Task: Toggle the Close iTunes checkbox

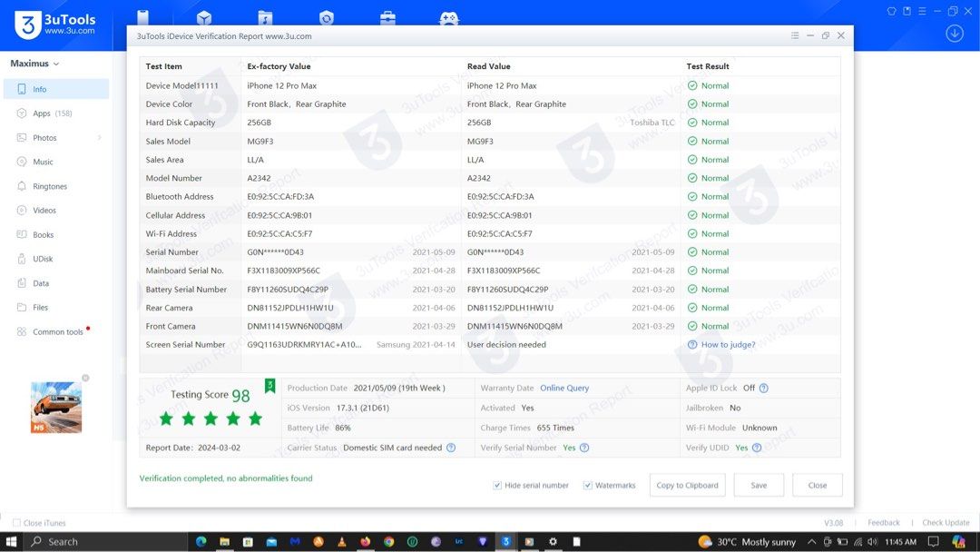Action: pos(17,523)
